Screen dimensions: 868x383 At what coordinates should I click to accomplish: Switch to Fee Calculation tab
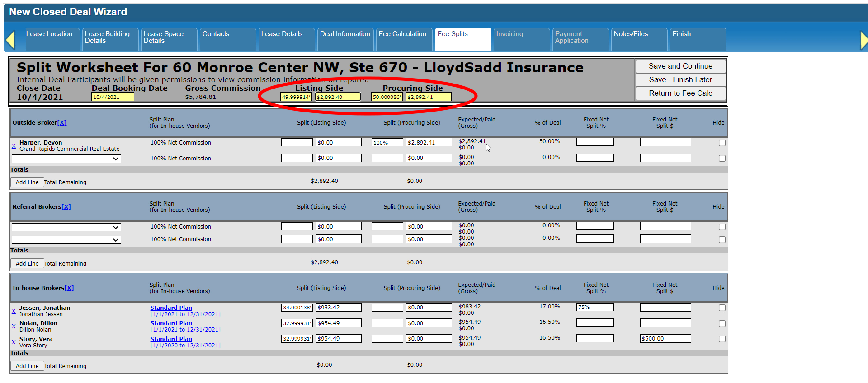[402, 34]
